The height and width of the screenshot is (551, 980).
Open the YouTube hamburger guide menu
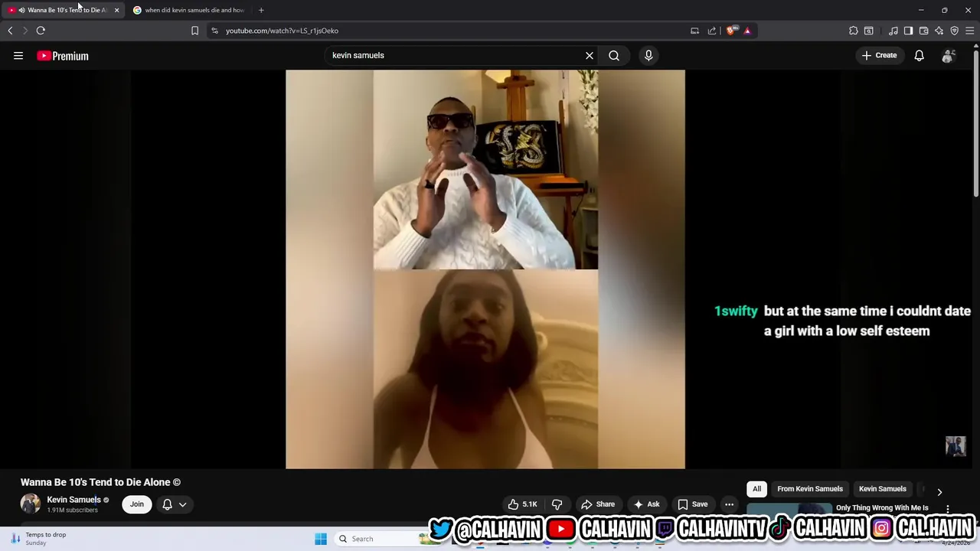click(18, 55)
